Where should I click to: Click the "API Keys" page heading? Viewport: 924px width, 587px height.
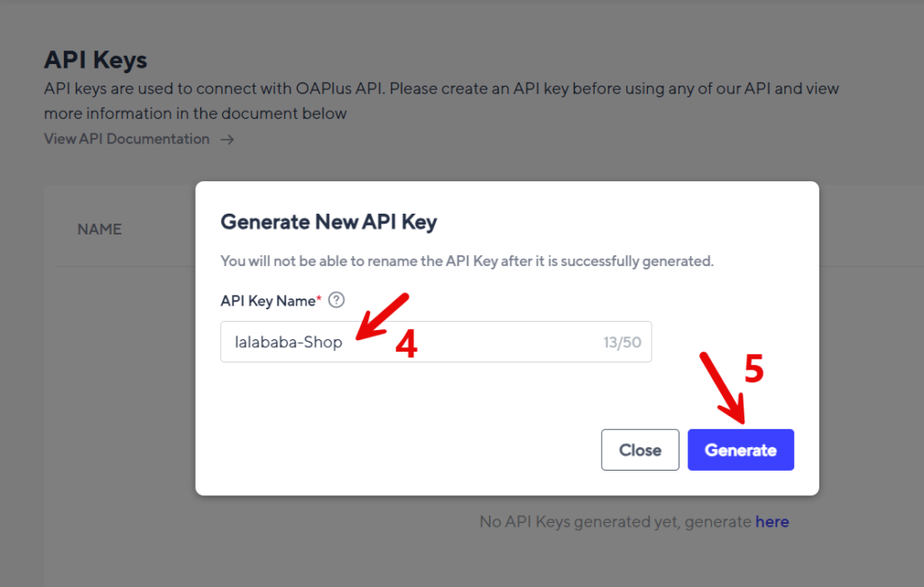click(96, 60)
